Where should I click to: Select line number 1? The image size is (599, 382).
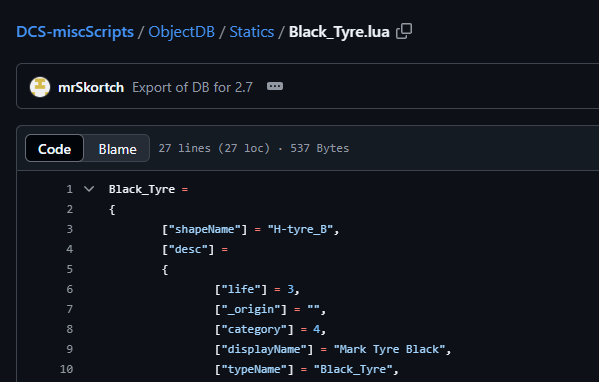69,189
